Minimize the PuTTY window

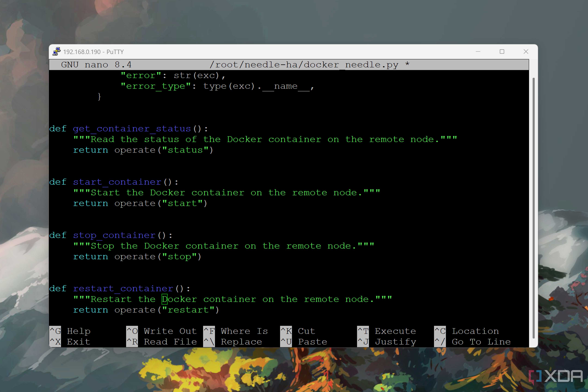[x=478, y=51]
